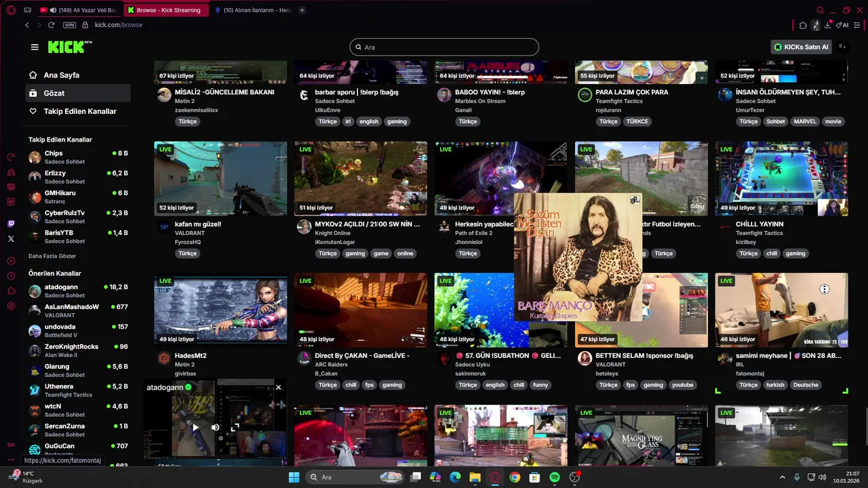Open a new browser tab with plus

(302, 10)
